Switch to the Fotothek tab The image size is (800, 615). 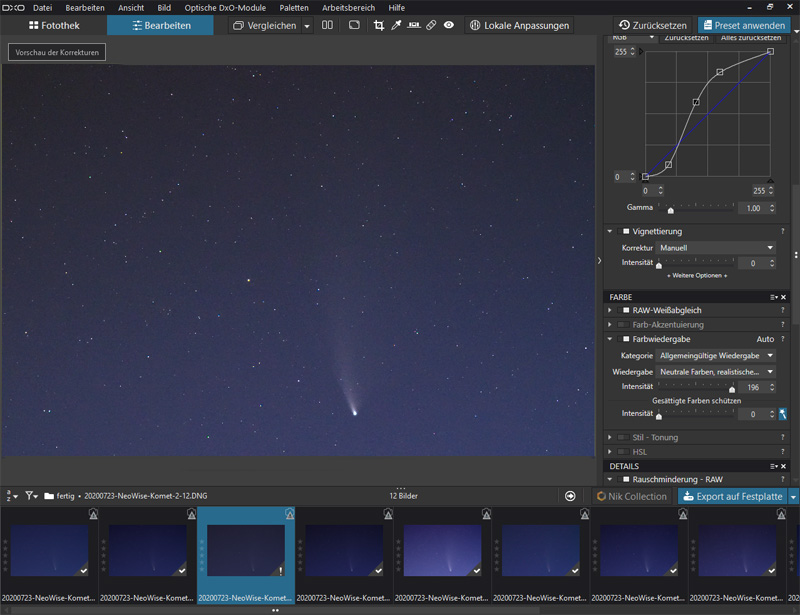click(x=54, y=25)
